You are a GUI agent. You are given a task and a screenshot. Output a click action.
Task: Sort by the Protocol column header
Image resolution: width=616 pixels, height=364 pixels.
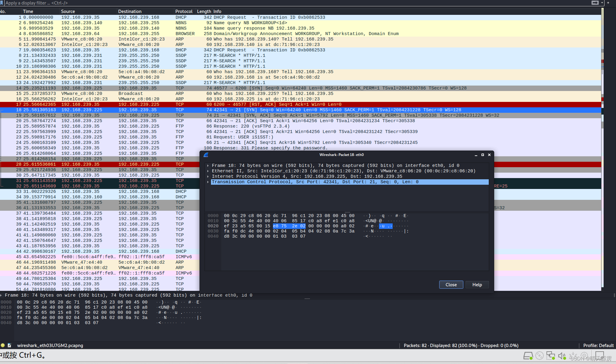point(185,11)
